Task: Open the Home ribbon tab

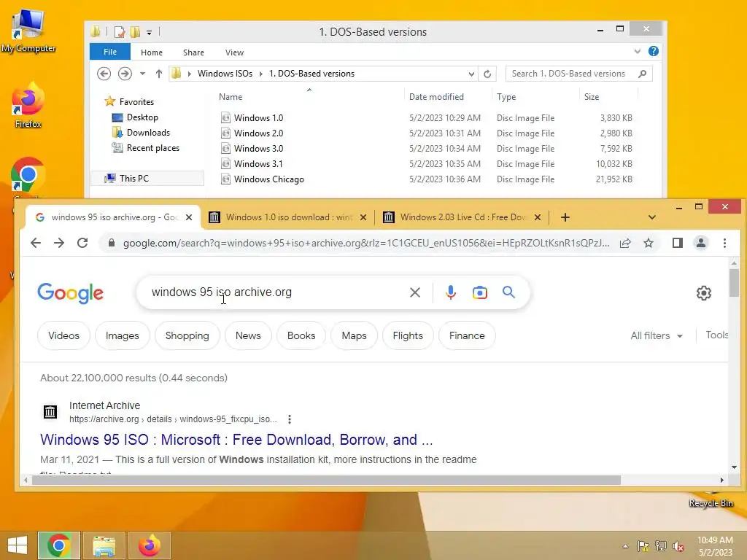Action: pyautogui.click(x=152, y=52)
